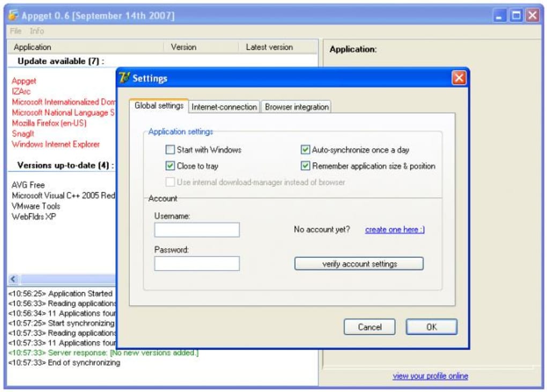Select Windows Internet Explorer entry

click(55, 144)
